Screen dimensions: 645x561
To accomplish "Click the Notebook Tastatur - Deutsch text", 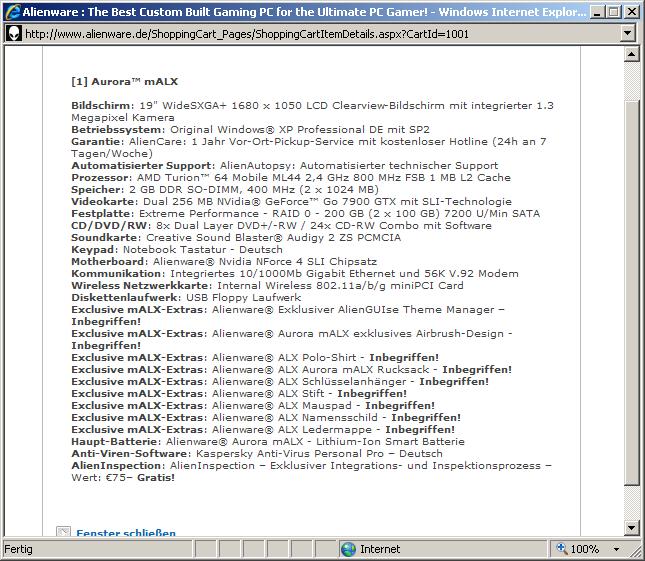I will (203, 249).
